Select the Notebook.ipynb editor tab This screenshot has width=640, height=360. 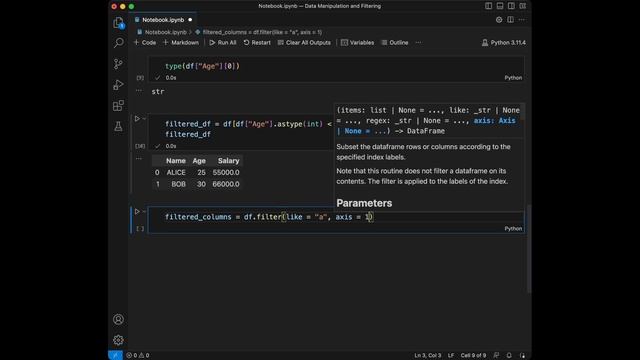pos(163,20)
